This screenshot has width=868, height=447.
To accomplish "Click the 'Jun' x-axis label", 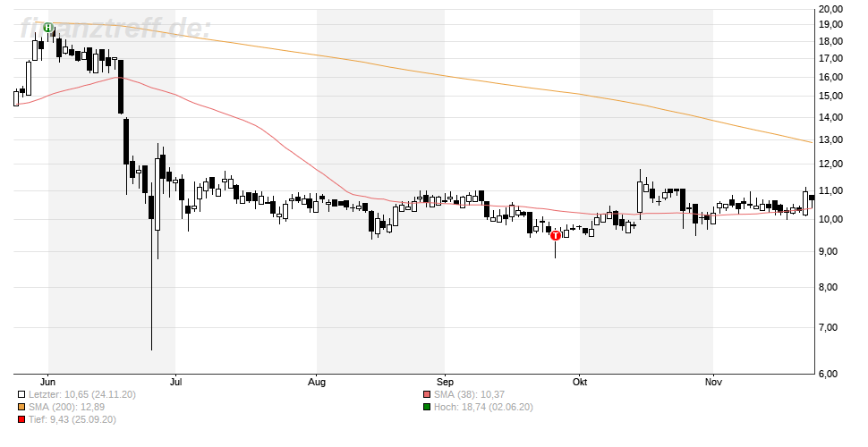I will (x=48, y=382).
